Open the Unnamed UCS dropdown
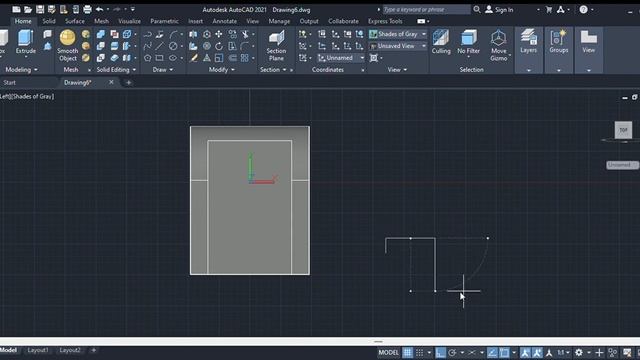Screen dimensions: 640x360 341,58
